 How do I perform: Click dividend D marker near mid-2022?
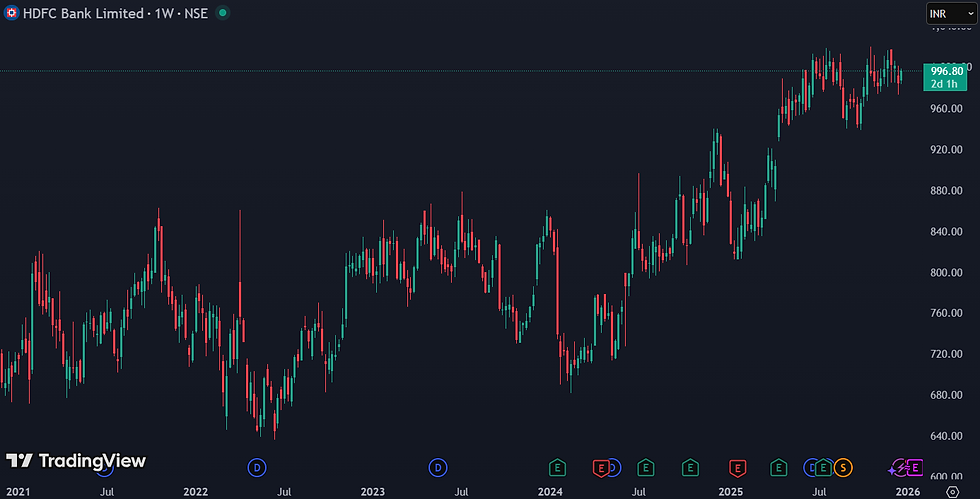(x=257, y=467)
